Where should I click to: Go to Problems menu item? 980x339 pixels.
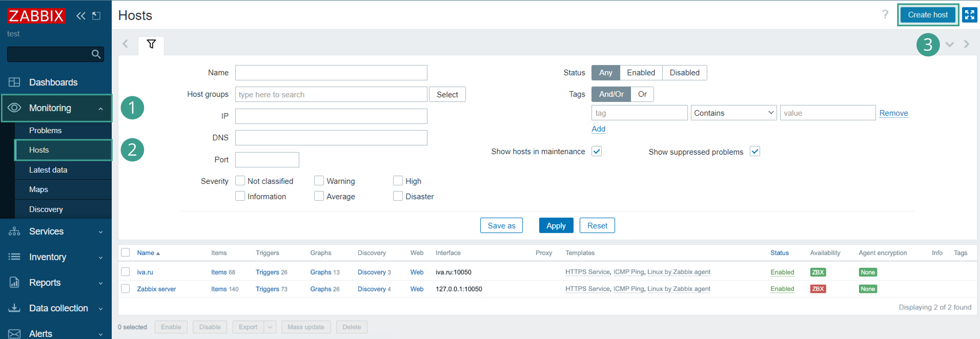click(x=45, y=130)
